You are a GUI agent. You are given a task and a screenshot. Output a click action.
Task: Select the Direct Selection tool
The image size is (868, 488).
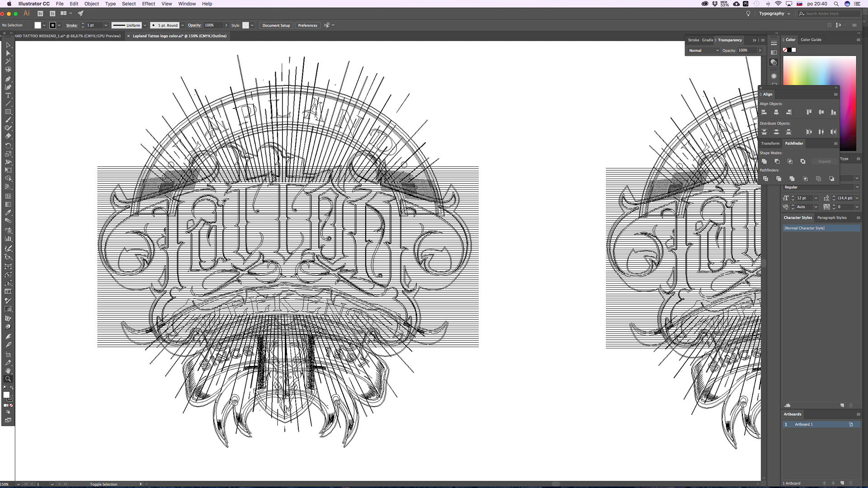[8, 53]
